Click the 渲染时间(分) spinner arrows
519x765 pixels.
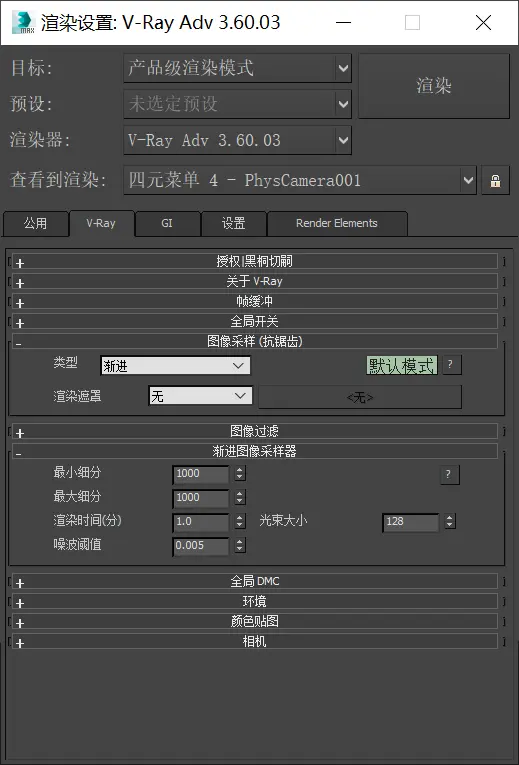[x=240, y=522]
